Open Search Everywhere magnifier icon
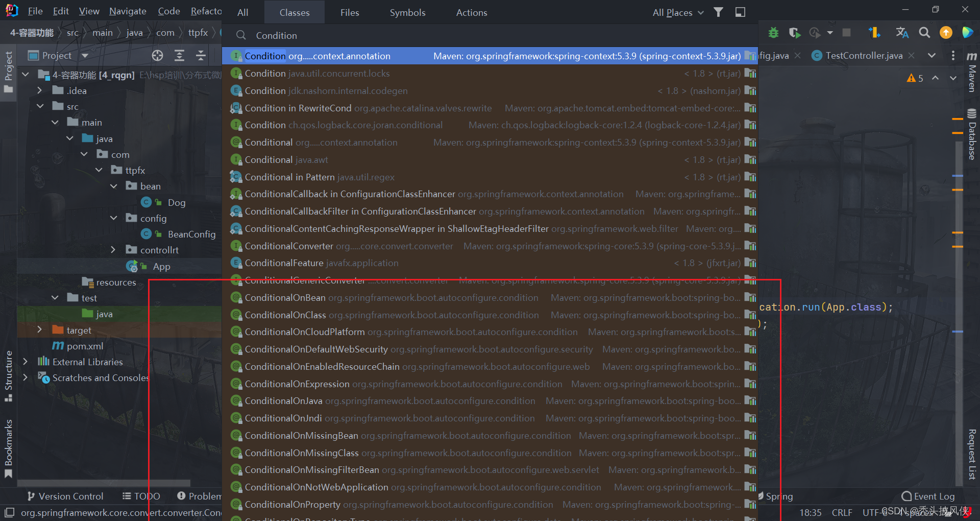 coord(924,33)
